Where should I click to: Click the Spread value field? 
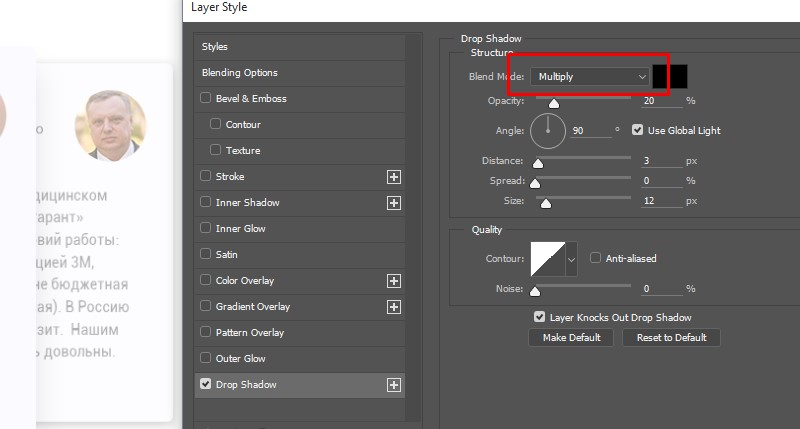tap(662, 181)
